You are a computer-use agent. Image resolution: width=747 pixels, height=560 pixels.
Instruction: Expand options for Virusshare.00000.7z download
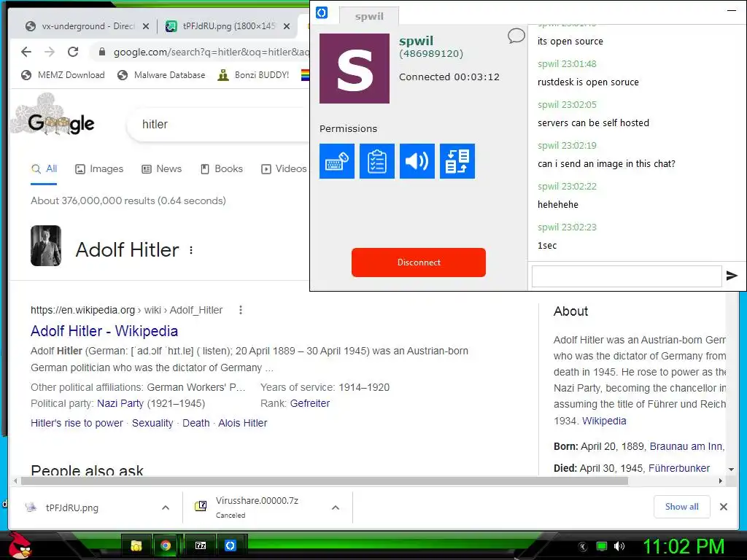[x=336, y=507]
